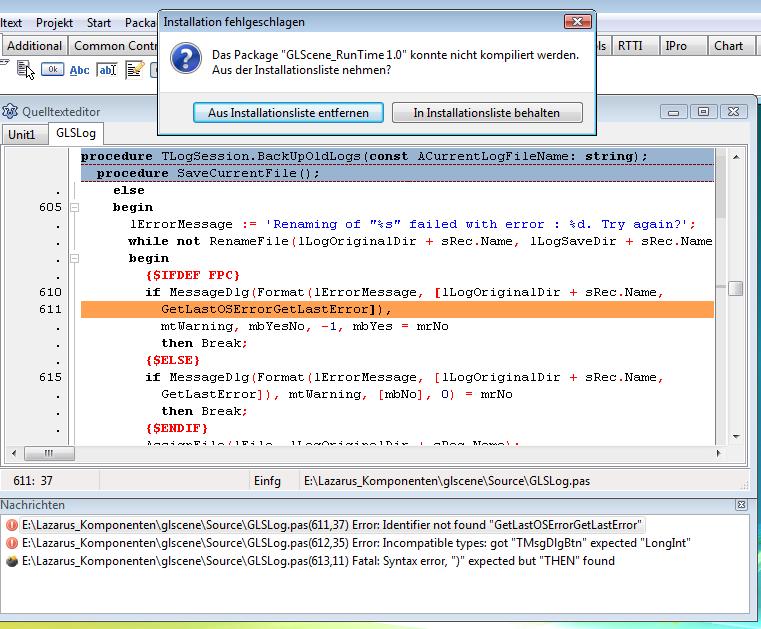Click 'In Installationsliste behalten' button
761x629 pixels.
coord(486,113)
